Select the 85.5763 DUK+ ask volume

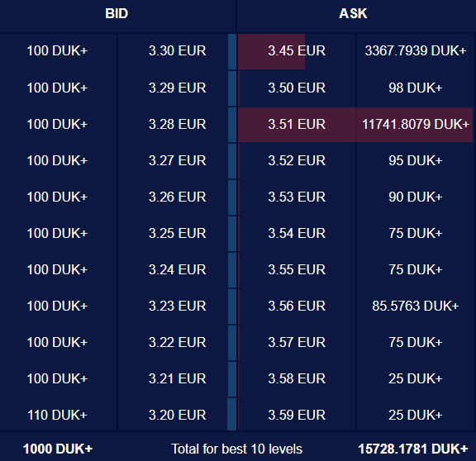[x=416, y=306]
